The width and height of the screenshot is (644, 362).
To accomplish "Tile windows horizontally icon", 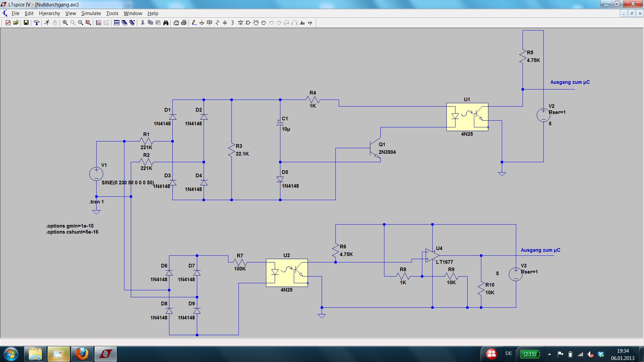I will tap(117, 23).
